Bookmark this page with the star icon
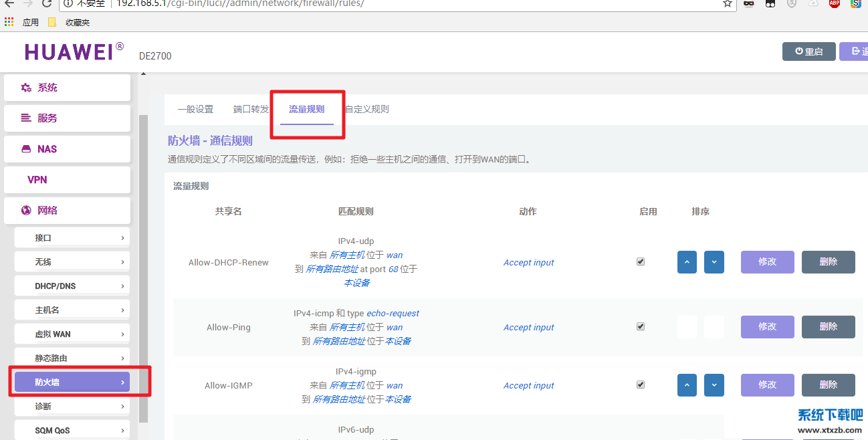This screenshot has height=440, width=868. [728, 3]
